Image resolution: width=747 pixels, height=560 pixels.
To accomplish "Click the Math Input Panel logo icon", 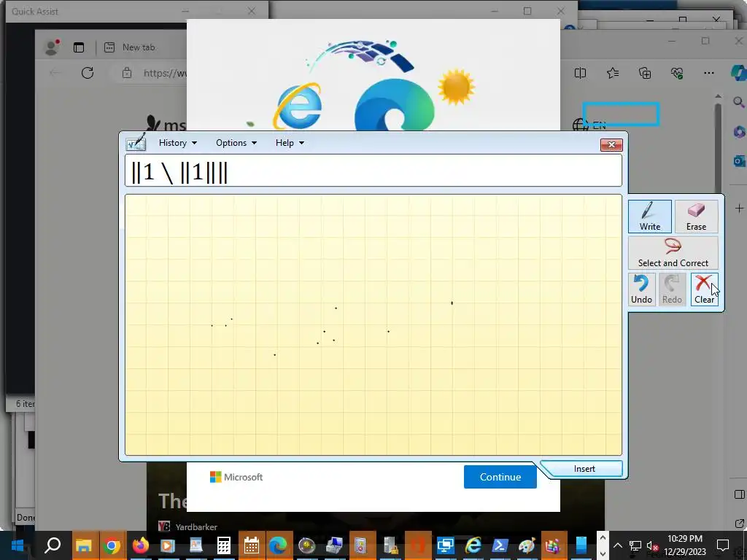I will pos(136,142).
